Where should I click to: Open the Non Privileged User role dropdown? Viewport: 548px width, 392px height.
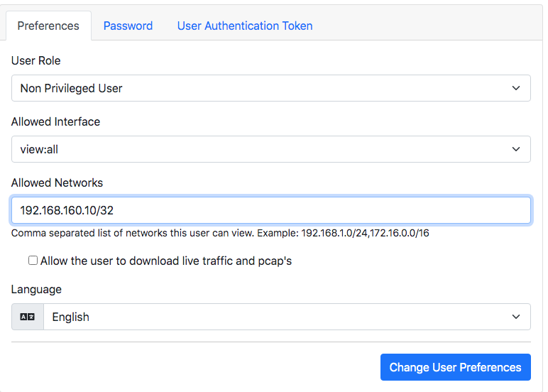tap(271, 88)
